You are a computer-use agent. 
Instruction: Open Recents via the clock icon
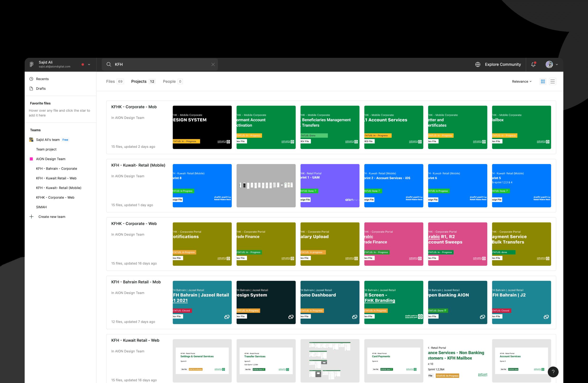pos(31,79)
